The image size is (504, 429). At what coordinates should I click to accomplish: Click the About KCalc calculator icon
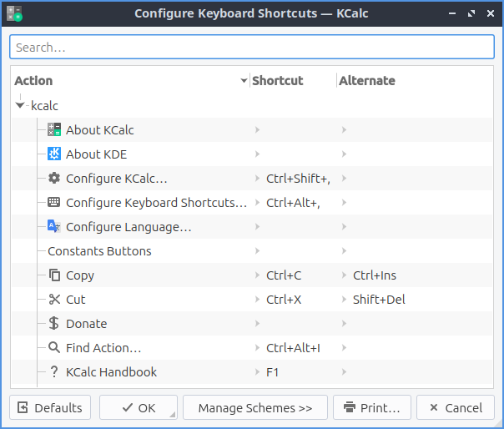[54, 130]
